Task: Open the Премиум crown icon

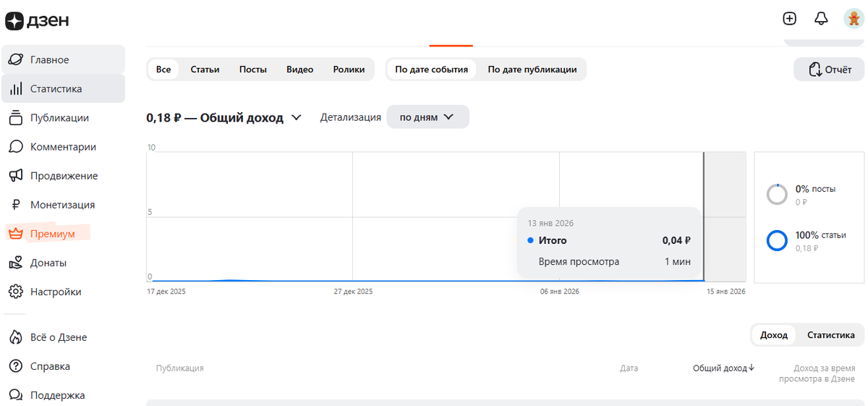Action: pos(15,234)
